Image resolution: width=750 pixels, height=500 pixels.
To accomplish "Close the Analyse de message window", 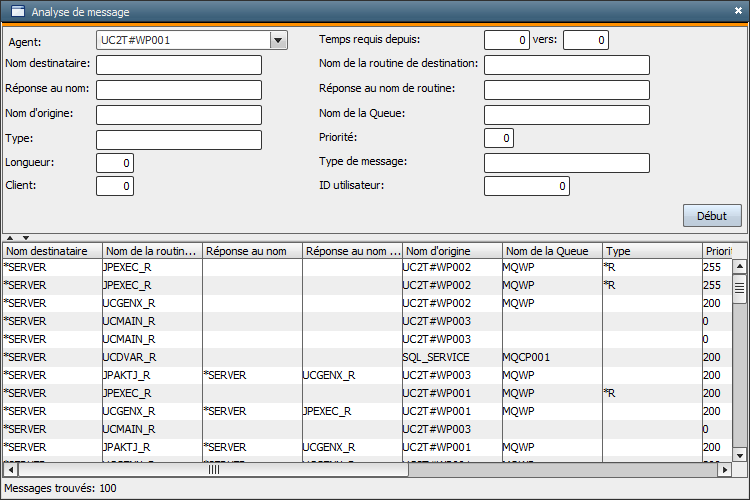I will click(x=738, y=11).
